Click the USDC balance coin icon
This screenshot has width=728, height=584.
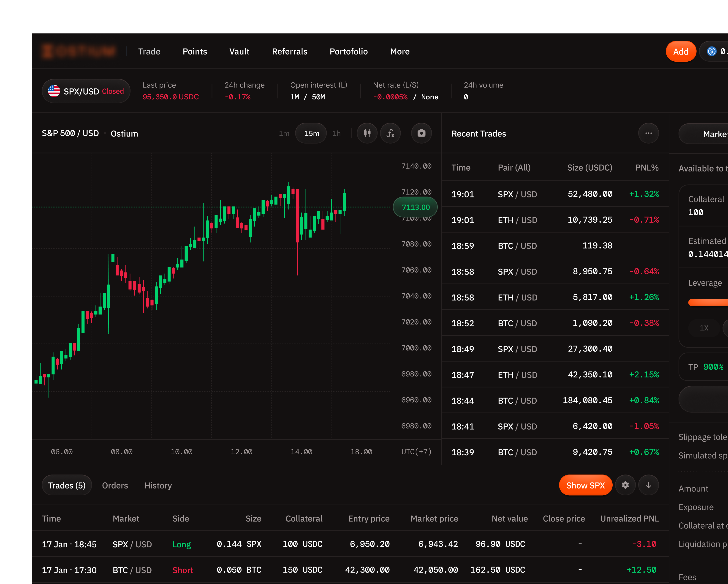click(712, 51)
